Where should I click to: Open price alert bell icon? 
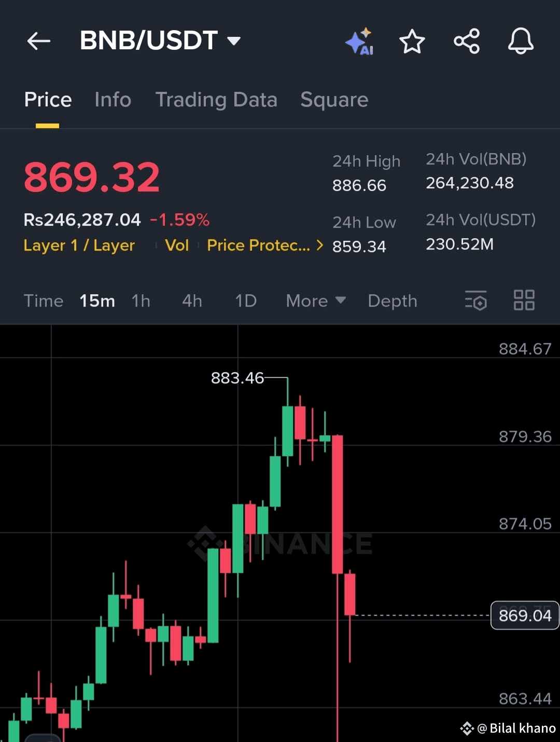(x=521, y=41)
